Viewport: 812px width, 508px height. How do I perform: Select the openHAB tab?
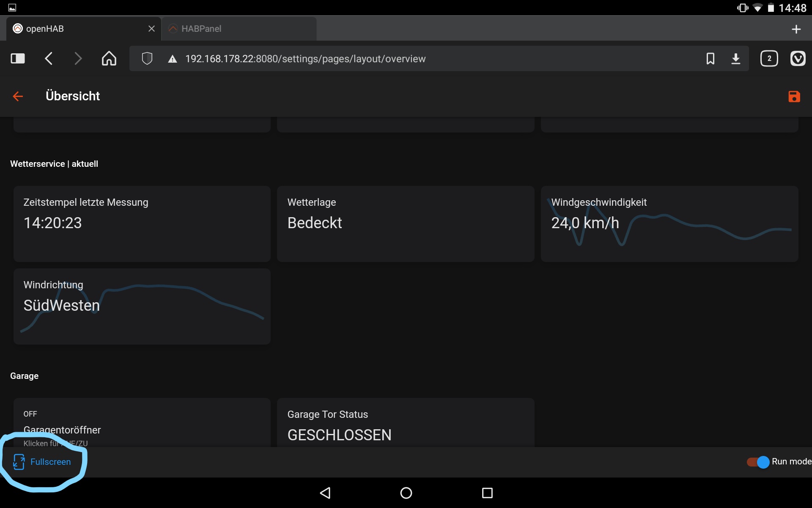point(84,29)
